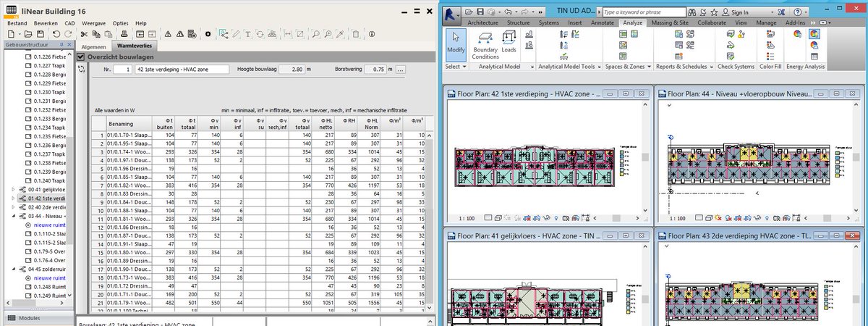Open the Sign In dropdown in Revit
Screen dimensions: 868x326
772,12
